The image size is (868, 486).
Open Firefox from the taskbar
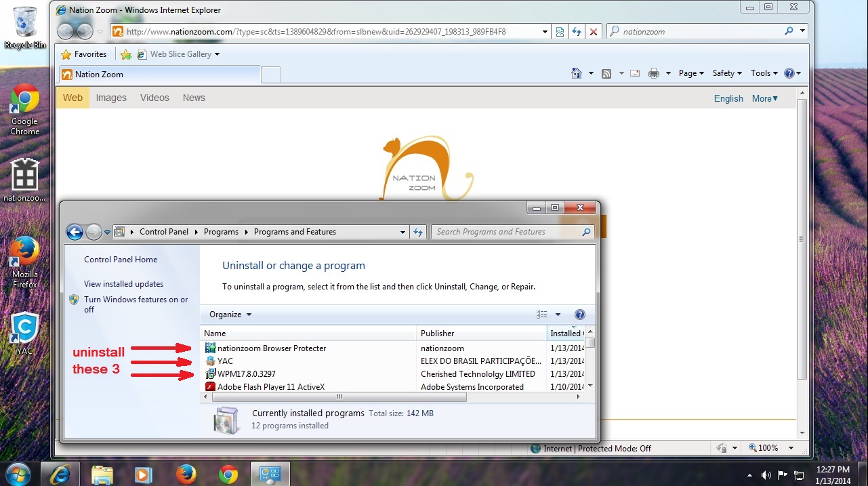pos(186,474)
